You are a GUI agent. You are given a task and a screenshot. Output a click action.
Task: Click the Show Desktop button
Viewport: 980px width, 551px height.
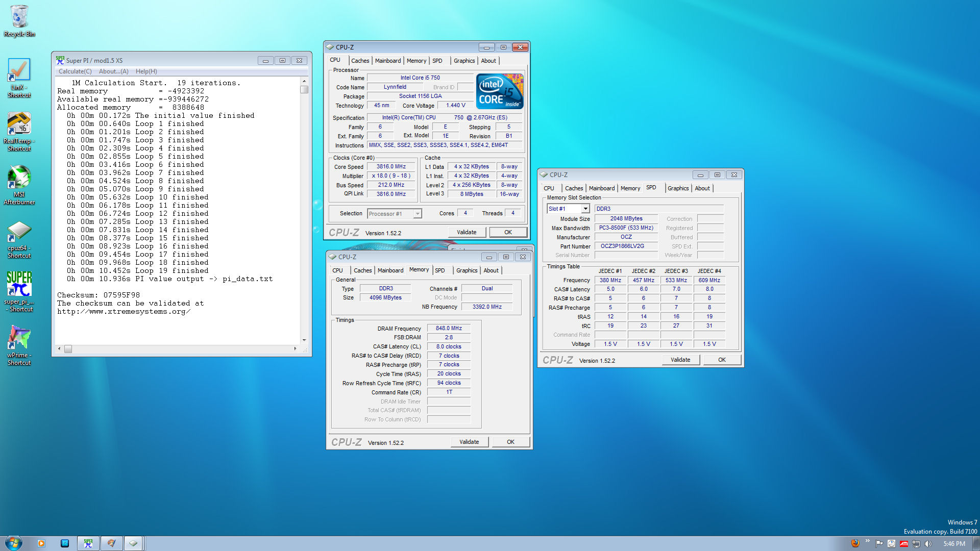coord(976,543)
